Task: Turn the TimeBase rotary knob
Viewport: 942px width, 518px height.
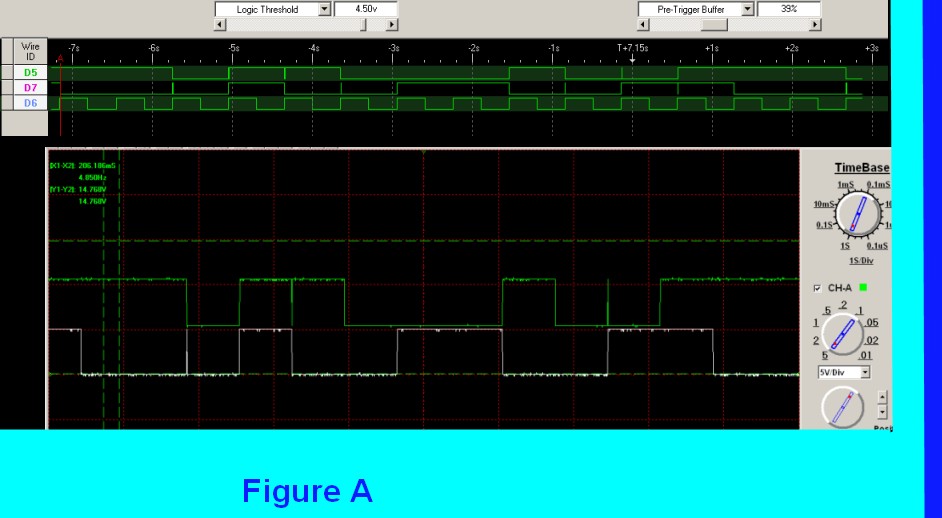Action: [x=858, y=213]
